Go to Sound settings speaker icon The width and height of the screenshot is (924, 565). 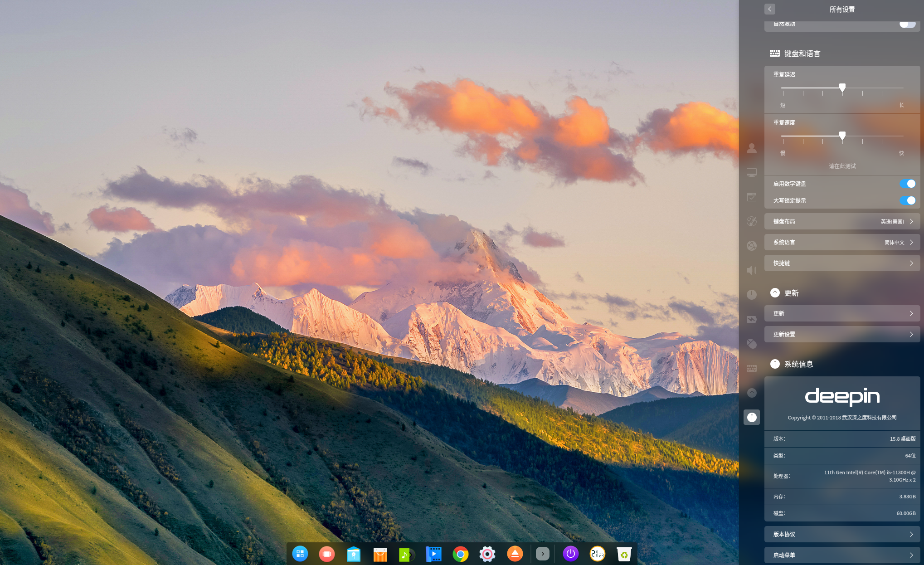tap(752, 270)
